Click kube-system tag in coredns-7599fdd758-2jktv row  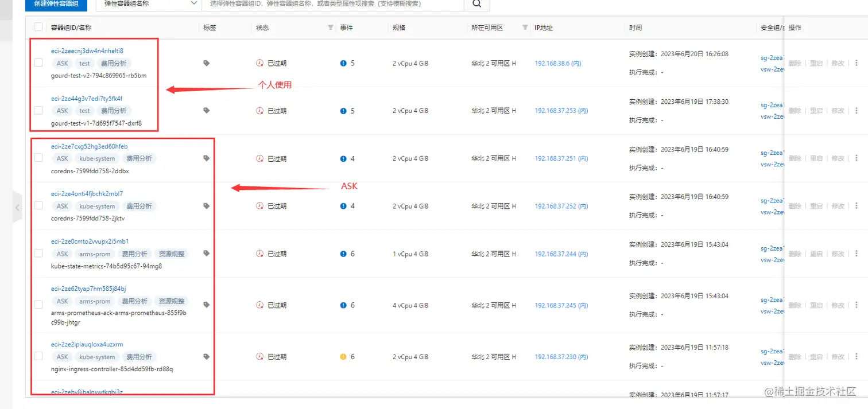97,206
